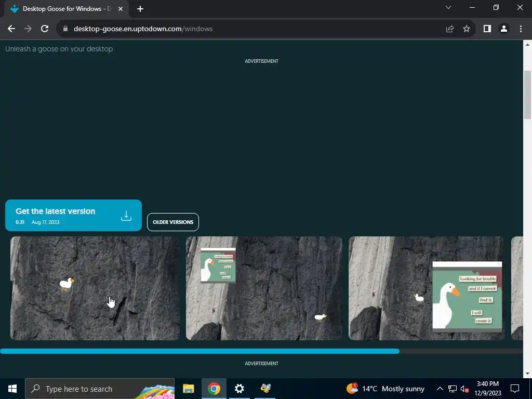Viewport: 532px width, 399px height.
Task: Bookmark this page with the star
Action: click(467, 29)
